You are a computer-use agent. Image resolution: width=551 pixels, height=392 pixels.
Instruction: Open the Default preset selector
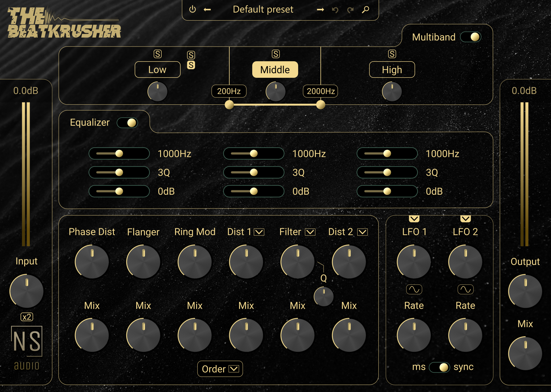click(x=263, y=9)
